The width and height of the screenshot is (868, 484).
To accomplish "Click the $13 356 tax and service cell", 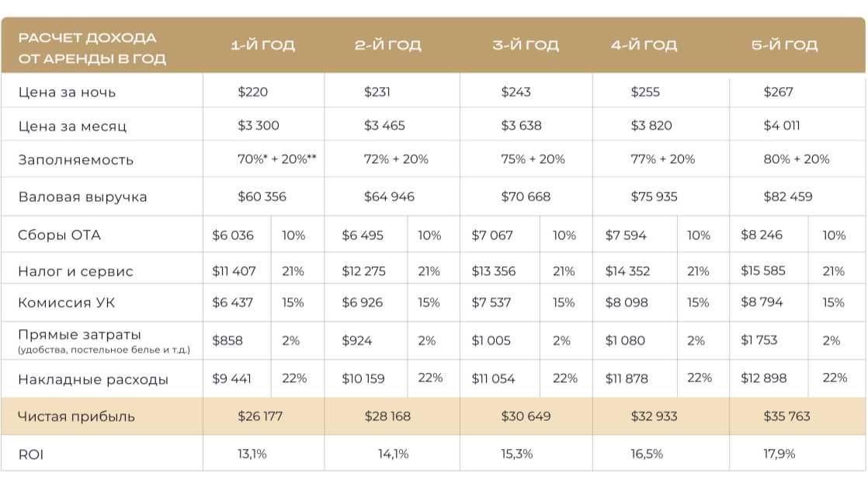I will [x=493, y=271].
